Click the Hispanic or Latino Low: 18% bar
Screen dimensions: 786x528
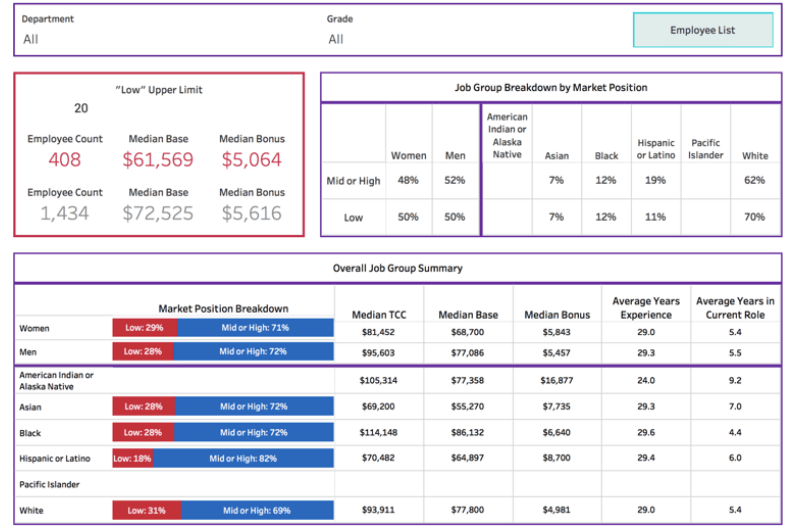(x=133, y=458)
